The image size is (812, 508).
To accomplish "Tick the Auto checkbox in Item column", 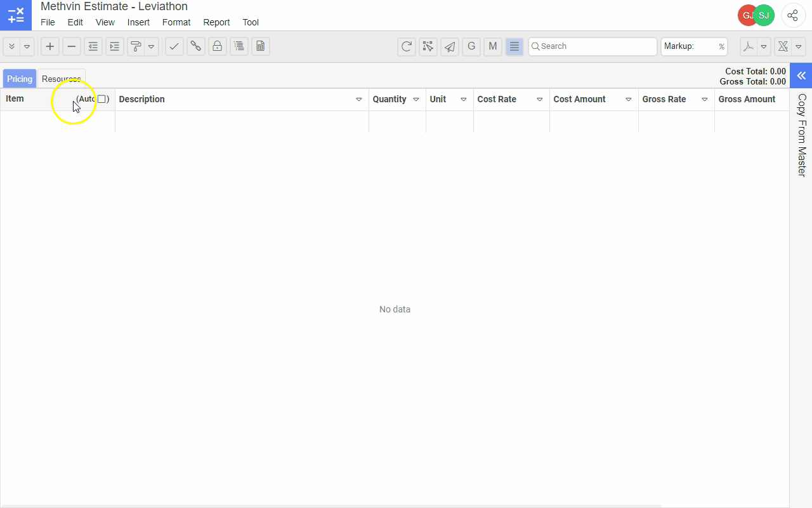I will tap(101, 99).
